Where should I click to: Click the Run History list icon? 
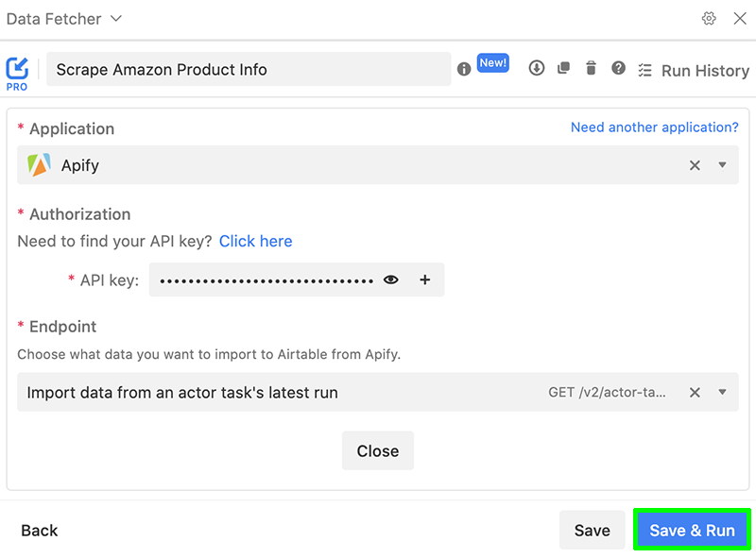644,71
